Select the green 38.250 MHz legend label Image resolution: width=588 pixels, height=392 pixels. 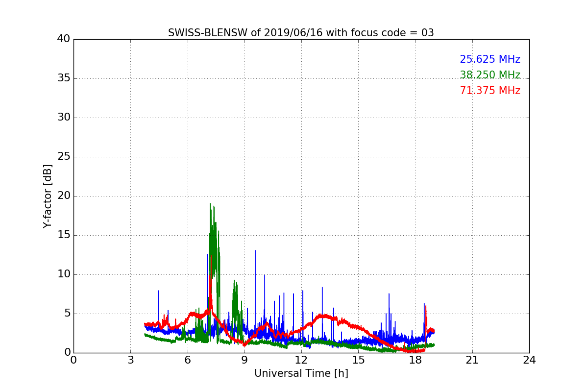pyautogui.click(x=490, y=75)
